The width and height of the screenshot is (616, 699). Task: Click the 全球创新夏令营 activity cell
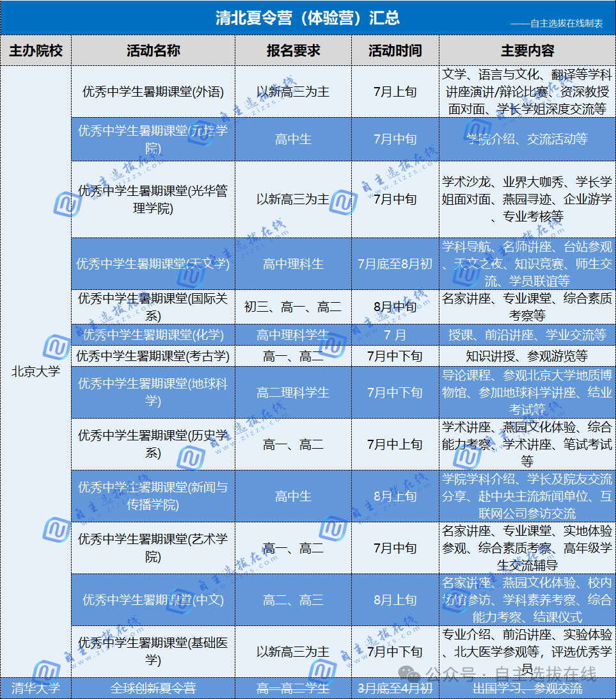pyautogui.click(x=154, y=688)
